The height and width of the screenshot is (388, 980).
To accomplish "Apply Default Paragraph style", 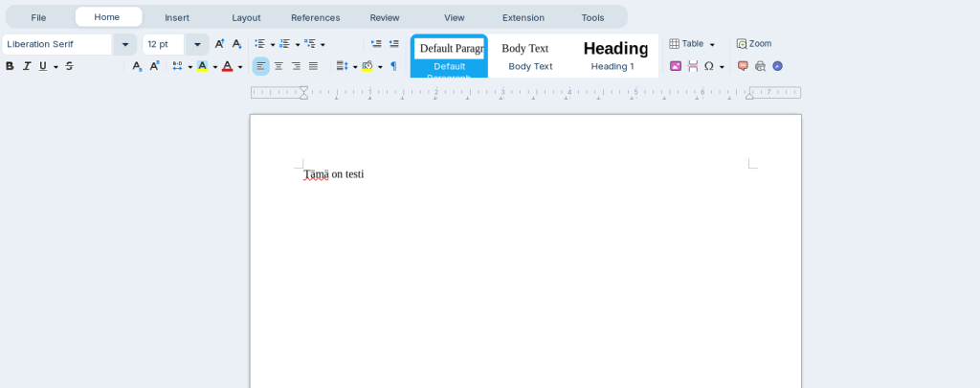I will pos(450,57).
